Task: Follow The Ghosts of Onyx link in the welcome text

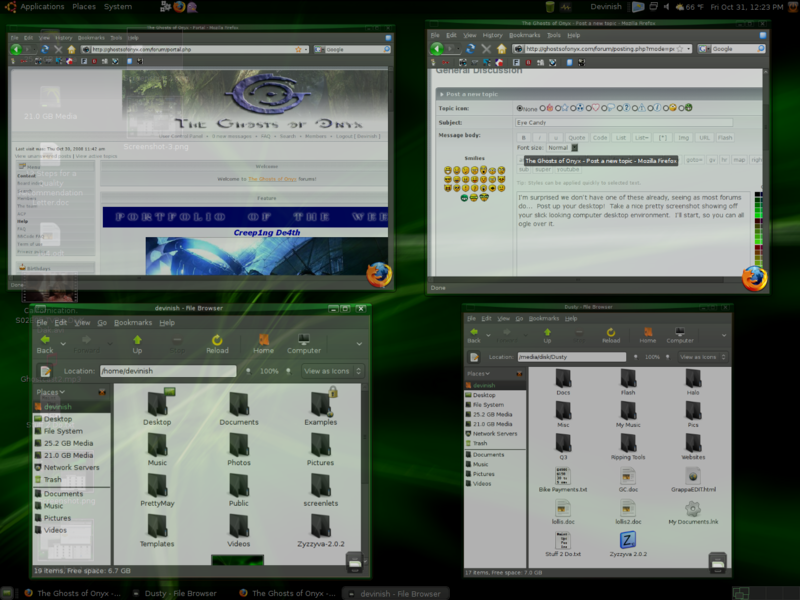Action: [272, 179]
